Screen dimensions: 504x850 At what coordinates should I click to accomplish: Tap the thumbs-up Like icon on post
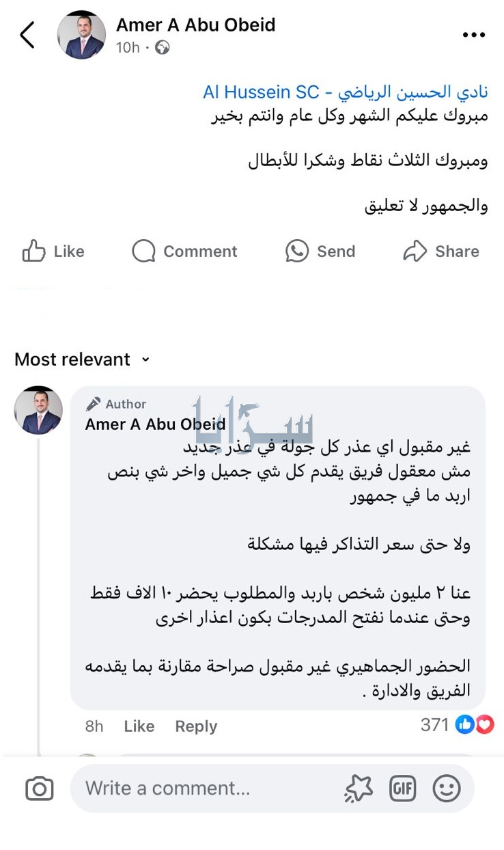coord(33,251)
